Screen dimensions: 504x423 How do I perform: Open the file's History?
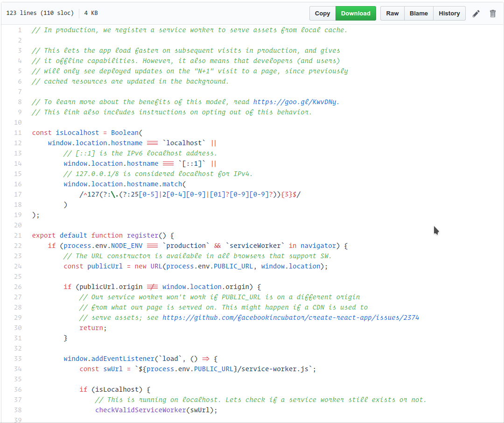449,14
